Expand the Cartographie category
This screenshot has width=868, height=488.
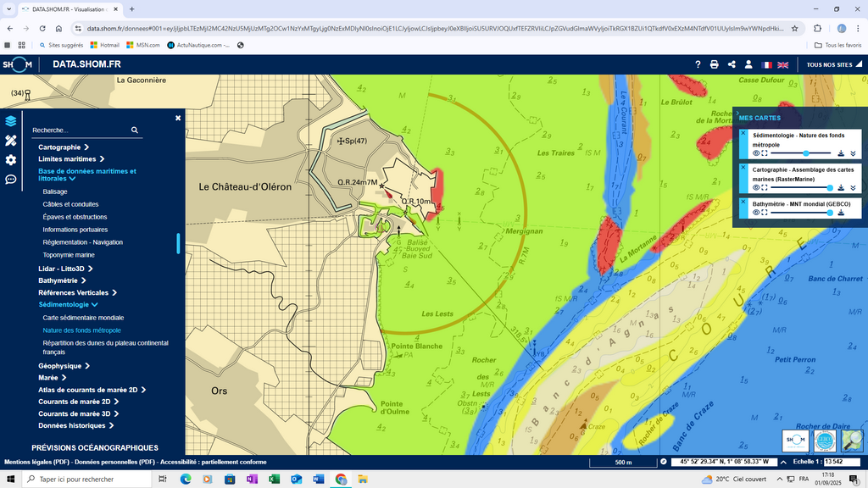tap(64, 147)
